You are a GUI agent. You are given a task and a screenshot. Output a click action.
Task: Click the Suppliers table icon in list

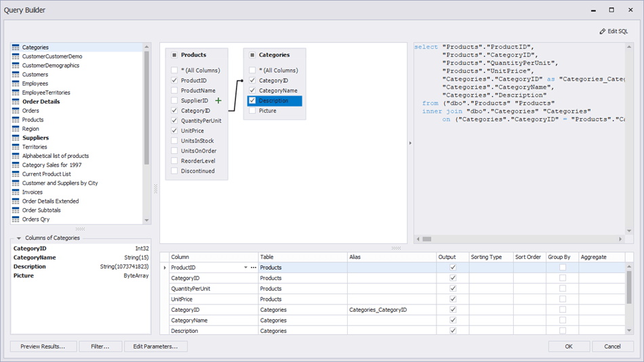pyautogui.click(x=16, y=138)
